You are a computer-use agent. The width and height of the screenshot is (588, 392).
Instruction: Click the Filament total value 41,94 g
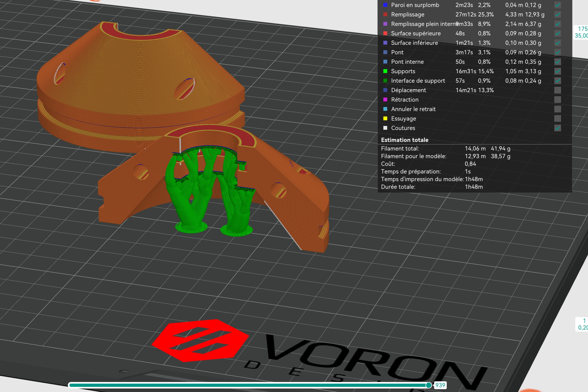point(501,148)
